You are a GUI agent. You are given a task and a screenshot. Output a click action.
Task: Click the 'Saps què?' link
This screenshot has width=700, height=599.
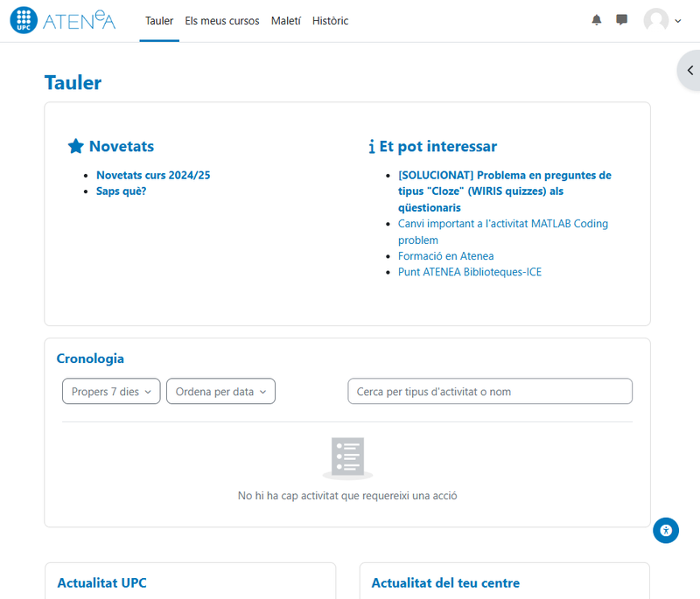click(x=122, y=191)
